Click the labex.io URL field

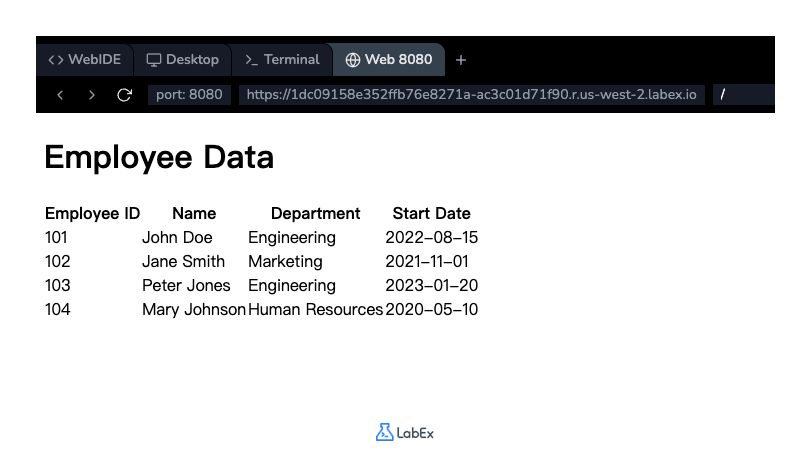tap(472, 95)
